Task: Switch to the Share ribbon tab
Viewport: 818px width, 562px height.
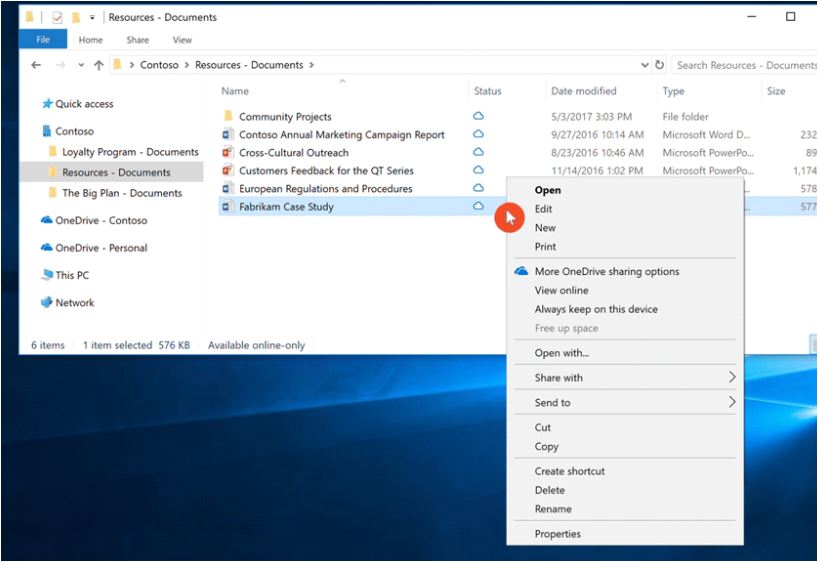Action: tap(138, 40)
